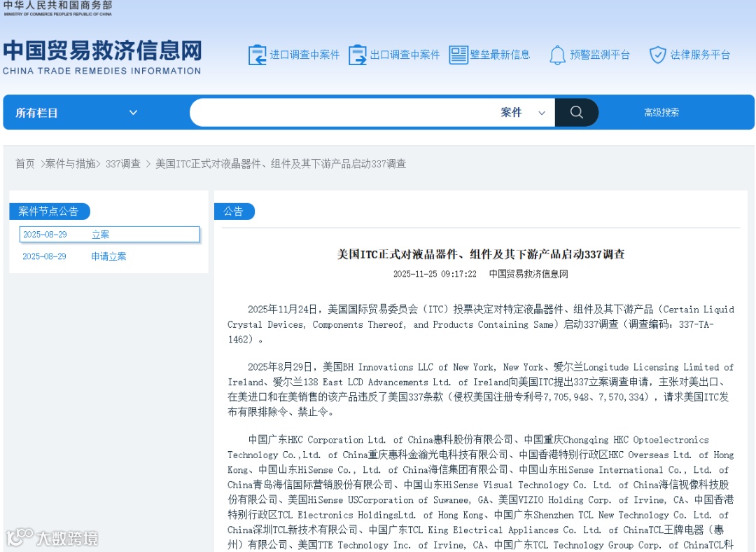Click the source text 中国贸易救济信息网 under title

click(x=528, y=274)
